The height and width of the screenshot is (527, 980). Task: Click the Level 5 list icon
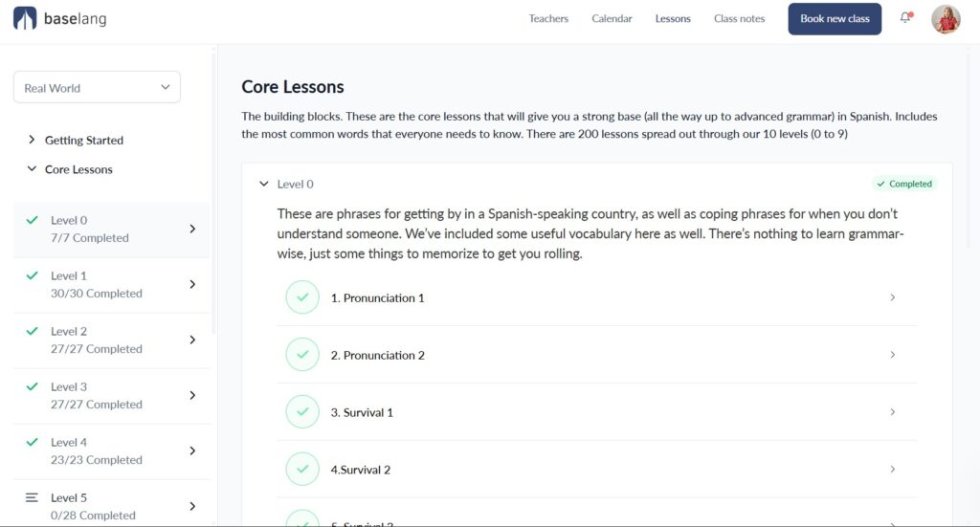pos(32,497)
